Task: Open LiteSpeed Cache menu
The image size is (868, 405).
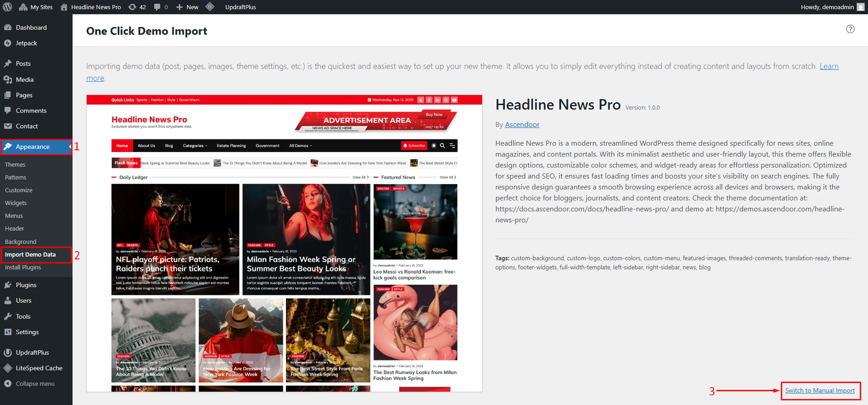Action: pyautogui.click(x=39, y=368)
